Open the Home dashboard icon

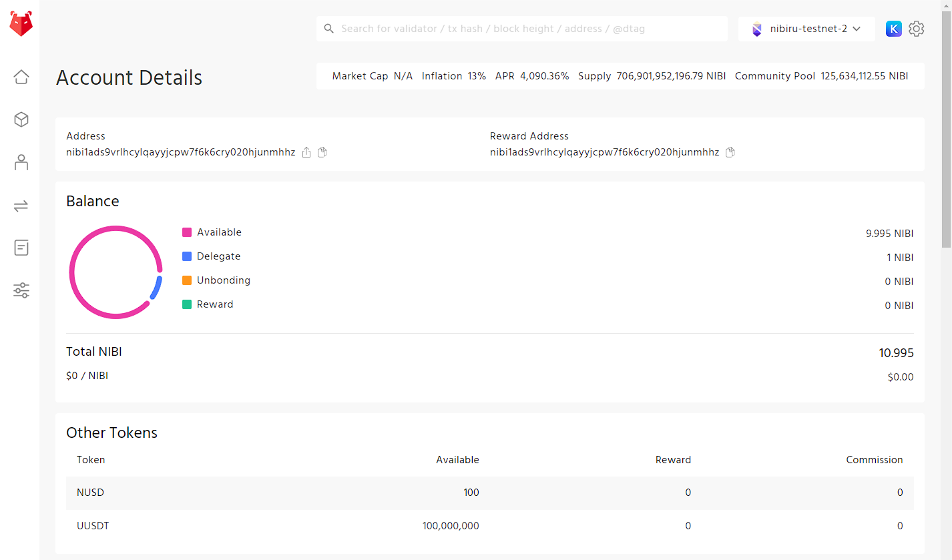[21, 77]
